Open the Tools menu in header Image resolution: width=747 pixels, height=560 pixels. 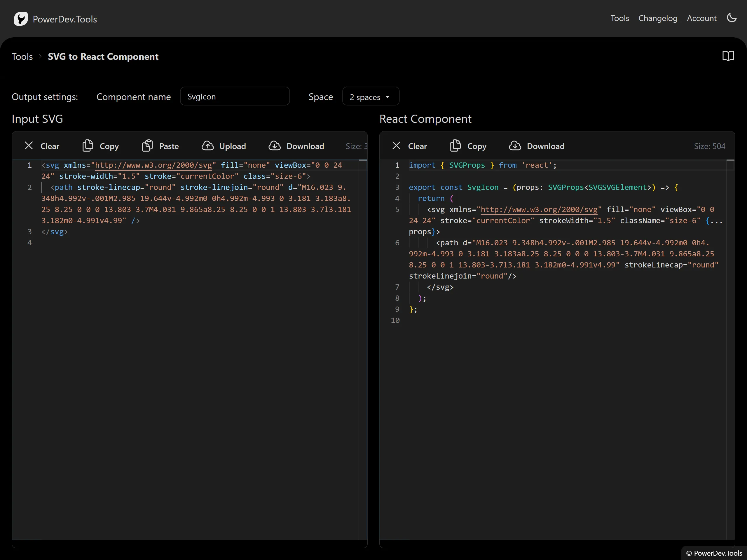619,18
